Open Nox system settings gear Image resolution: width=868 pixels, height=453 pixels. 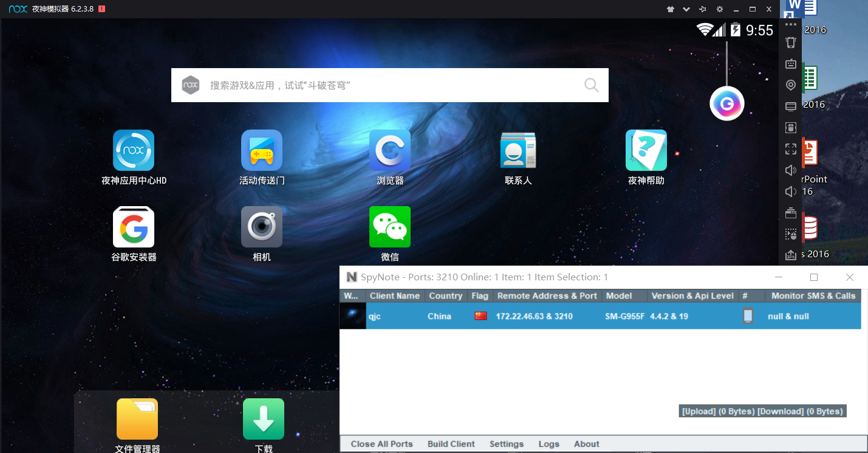point(720,9)
